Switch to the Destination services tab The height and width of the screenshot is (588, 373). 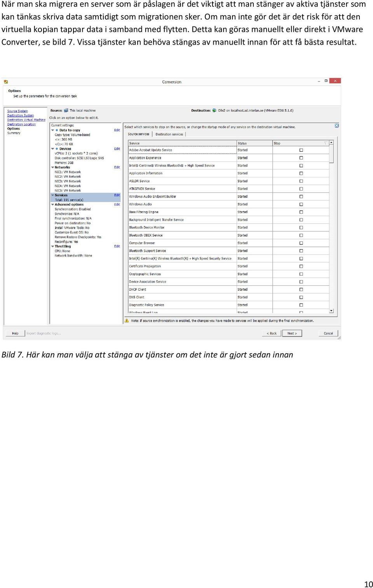tap(169, 134)
